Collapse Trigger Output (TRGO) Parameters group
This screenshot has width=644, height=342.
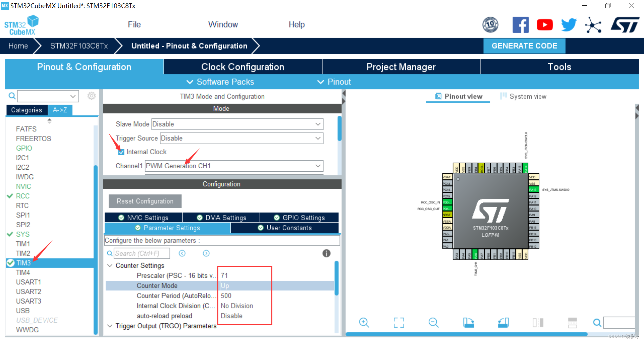point(110,326)
